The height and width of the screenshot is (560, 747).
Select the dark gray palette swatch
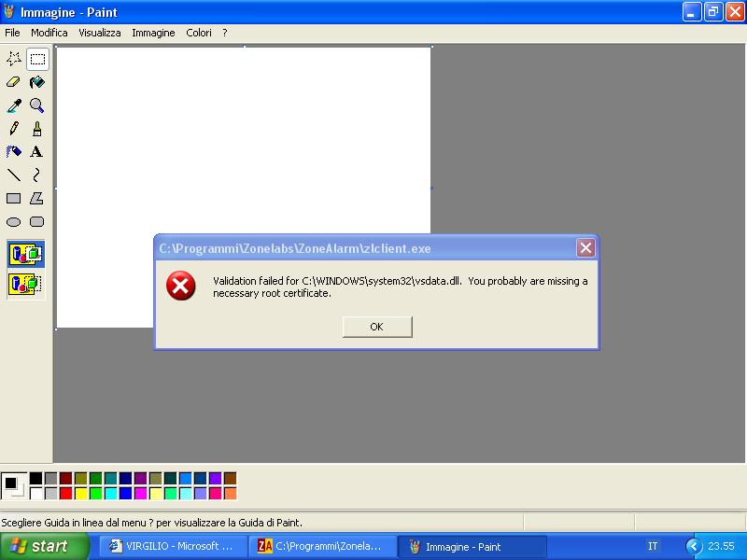point(51,478)
